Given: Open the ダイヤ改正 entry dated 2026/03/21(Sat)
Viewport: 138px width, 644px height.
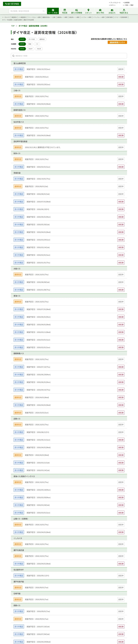Looking at the screenshot, I should point(69,463).
